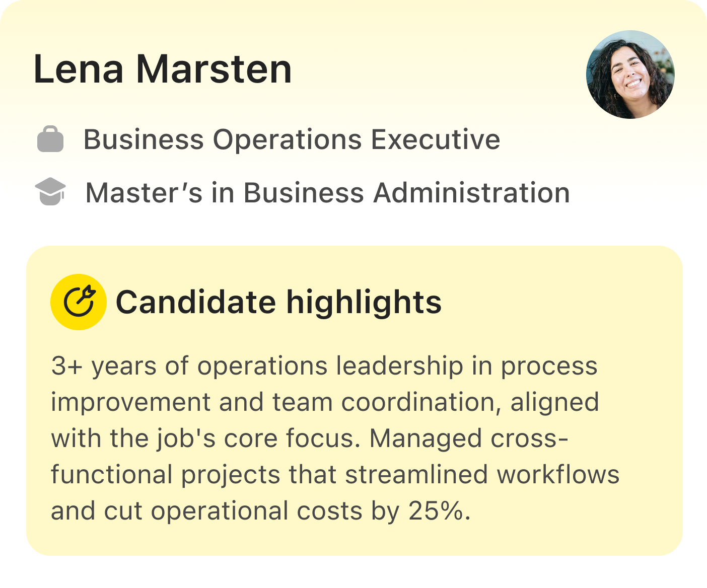Click the yellow target highlights icon
This screenshot has height=588, width=707.
(x=79, y=302)
